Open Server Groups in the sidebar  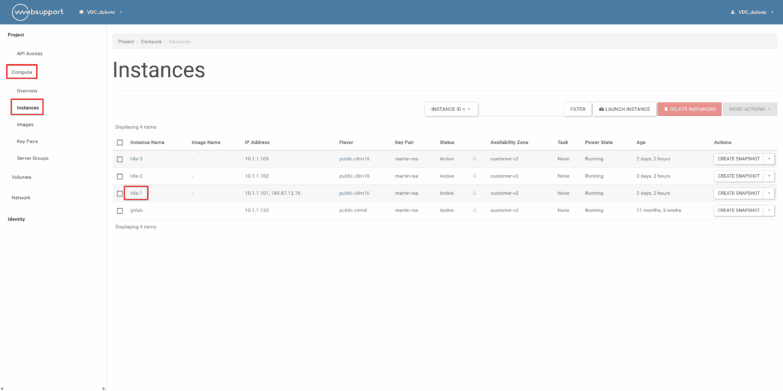tap(32, 158)
